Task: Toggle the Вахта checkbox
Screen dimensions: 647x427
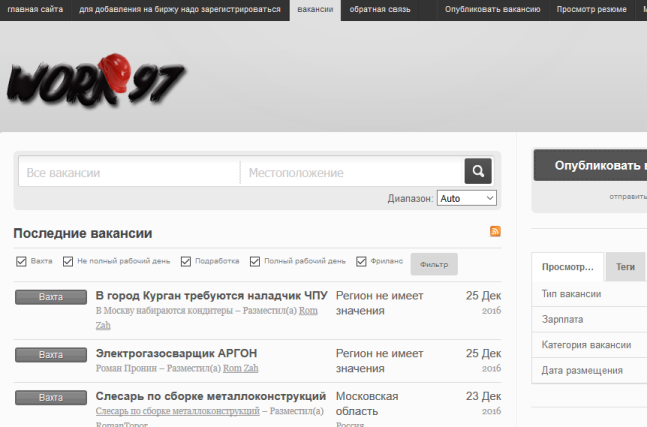Action: point(21,262)
